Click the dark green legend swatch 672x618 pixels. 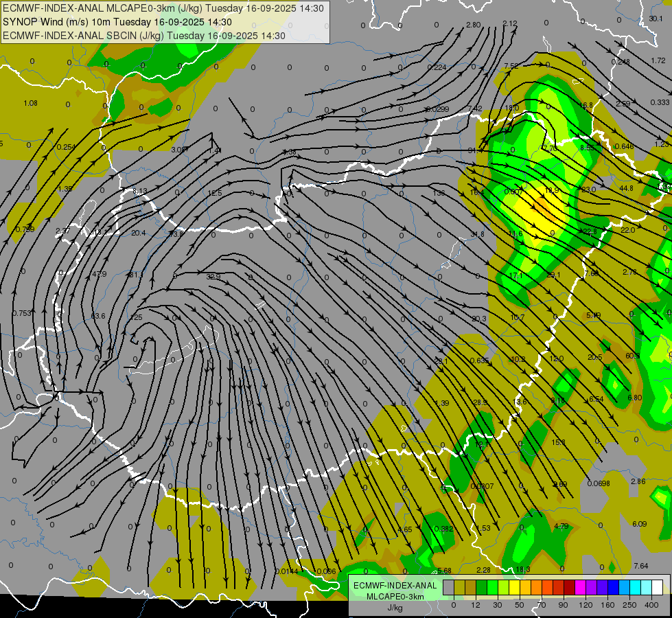coord(482,588)
